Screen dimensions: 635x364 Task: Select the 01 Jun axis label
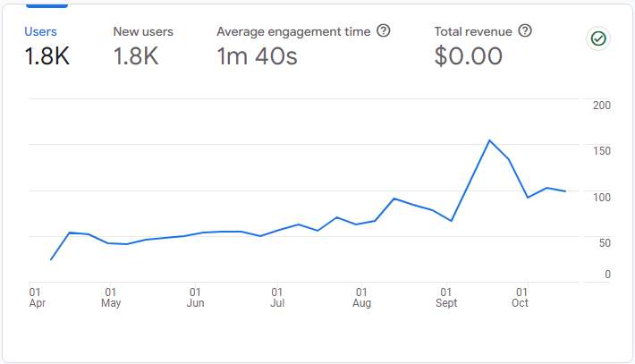pos(194,297)
